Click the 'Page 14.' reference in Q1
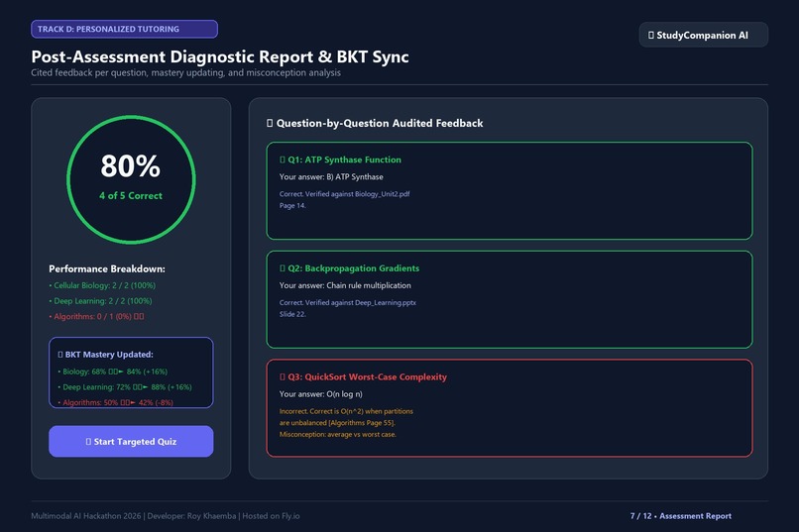799x532 pixels. pyautogui.click(x=292, y=206)
